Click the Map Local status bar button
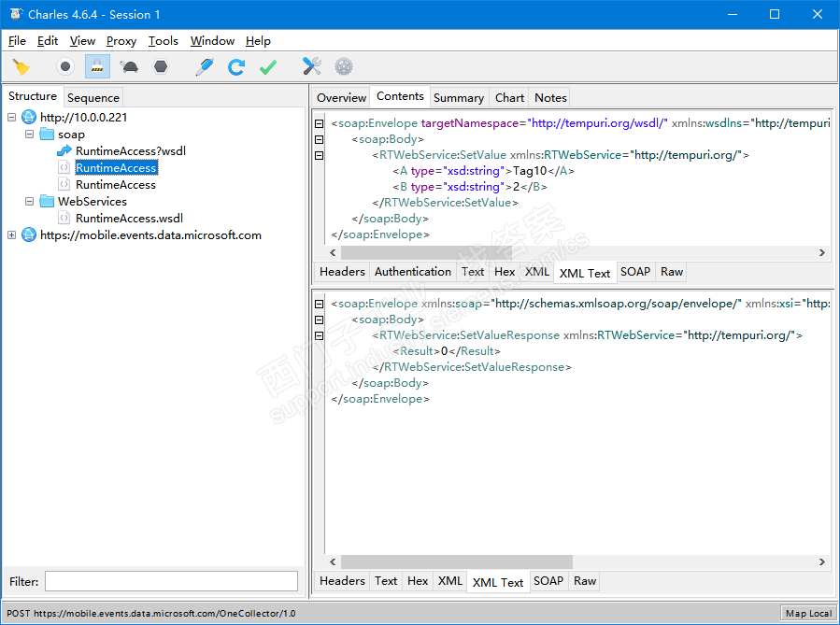The image size is (840, 625). 808,614
